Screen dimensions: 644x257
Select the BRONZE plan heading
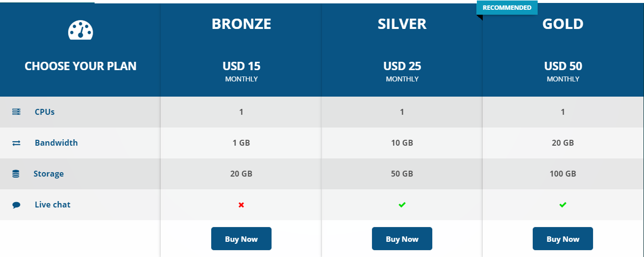click(241, 24)
